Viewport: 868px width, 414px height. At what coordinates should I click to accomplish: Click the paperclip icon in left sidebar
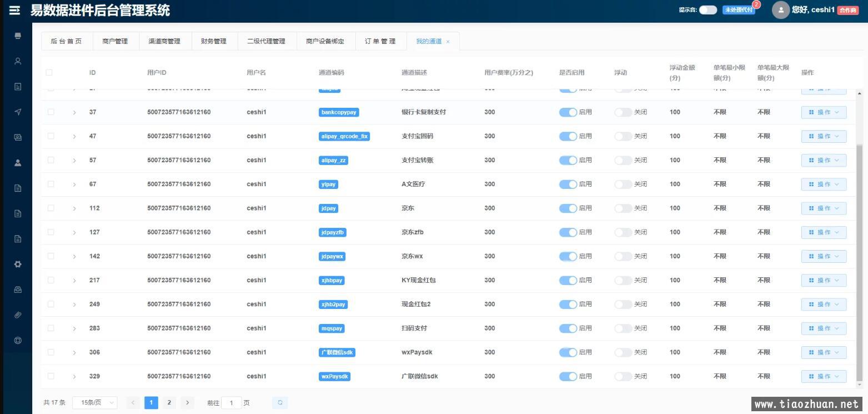pos(18,315)
